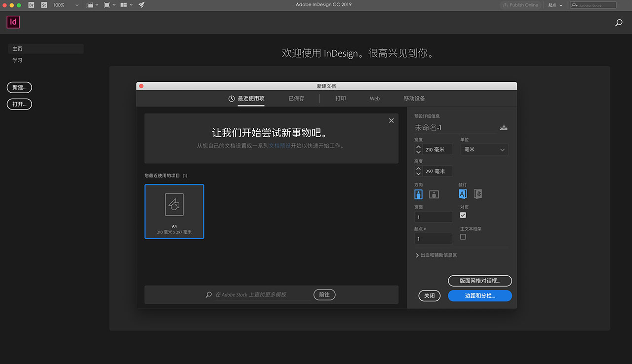Click the save document preset icon
632x364 pixels.
click(x=503, y=128)
